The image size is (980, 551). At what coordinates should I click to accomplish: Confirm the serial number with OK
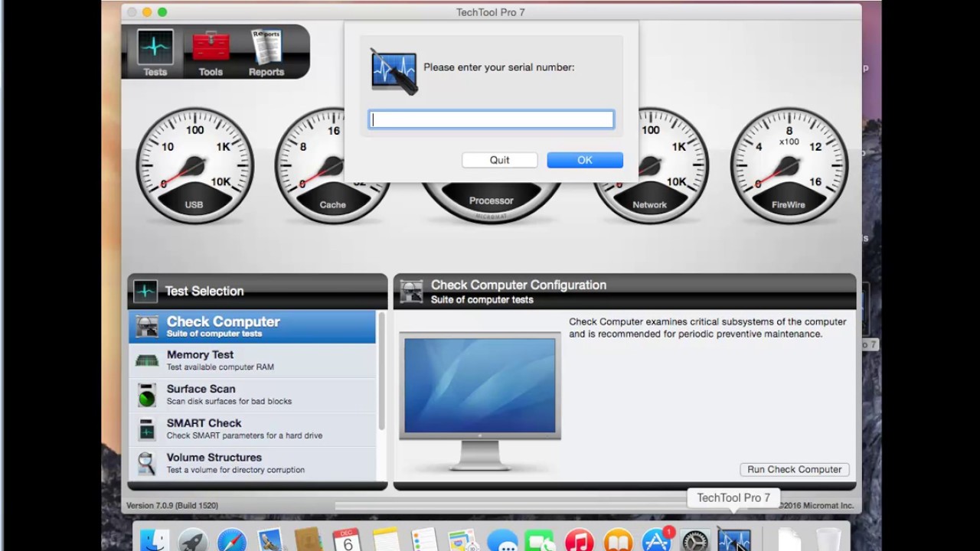pyautogui.click(x=585, y=160)
